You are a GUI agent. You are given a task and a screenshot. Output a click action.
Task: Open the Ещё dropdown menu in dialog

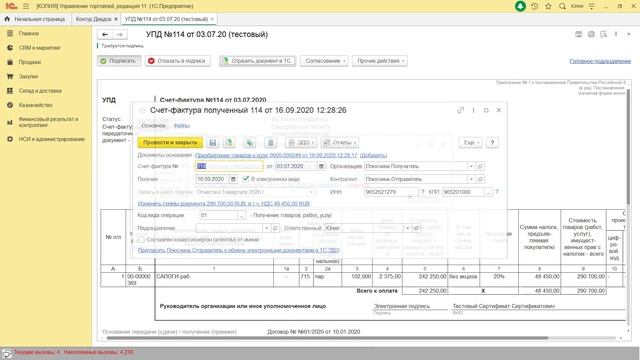click(x=470, y=142)
